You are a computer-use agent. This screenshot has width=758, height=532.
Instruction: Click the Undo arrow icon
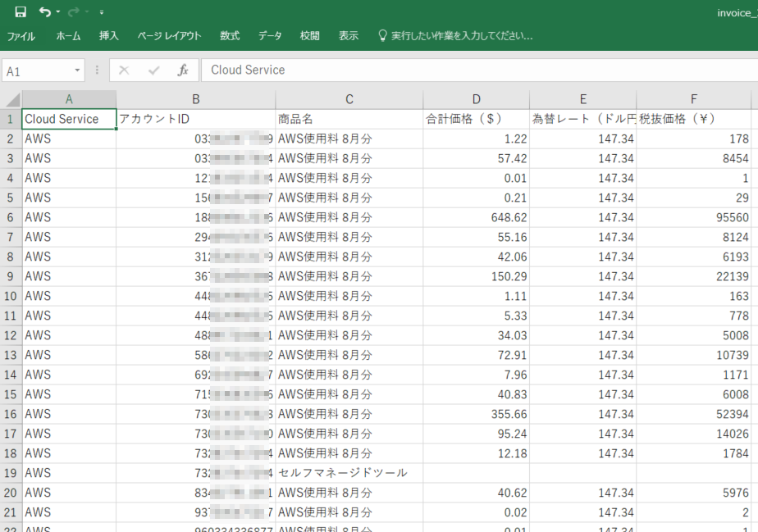point(45,12)
